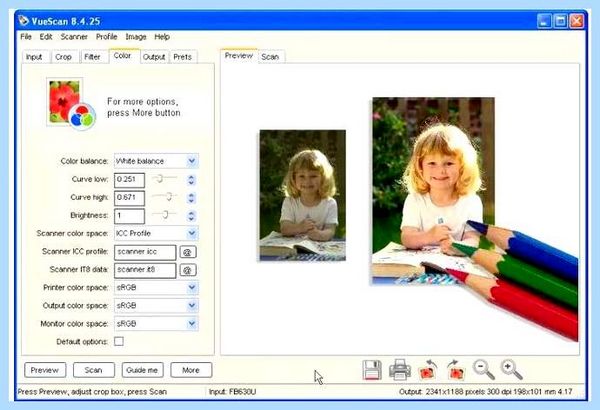Screen dimensions: 600x410
Task: Zoom in with the plus magnifier icon
Action: tap(512, 369)
